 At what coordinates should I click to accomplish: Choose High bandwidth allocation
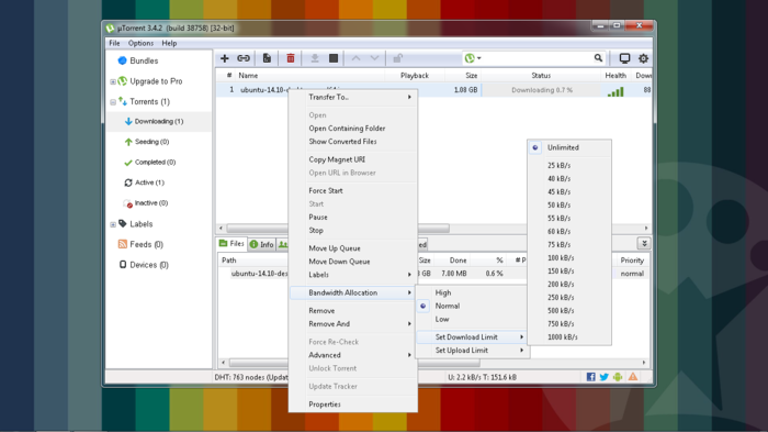click(443, 293)
